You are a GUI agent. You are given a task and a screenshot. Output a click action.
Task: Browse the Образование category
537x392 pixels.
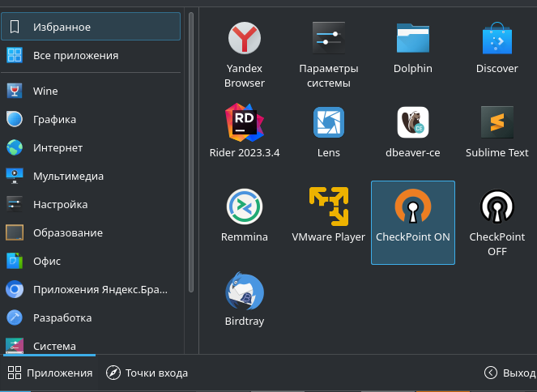(x=91, y=232)
